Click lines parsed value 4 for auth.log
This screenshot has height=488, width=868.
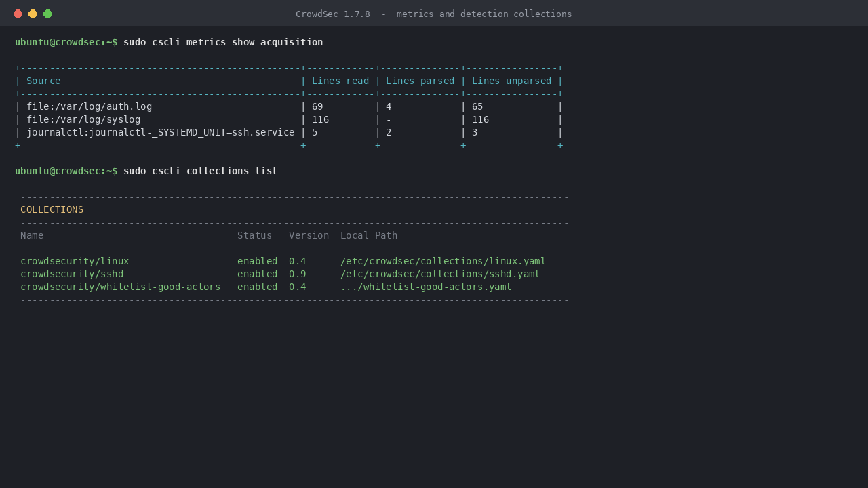tap(389, 106)
